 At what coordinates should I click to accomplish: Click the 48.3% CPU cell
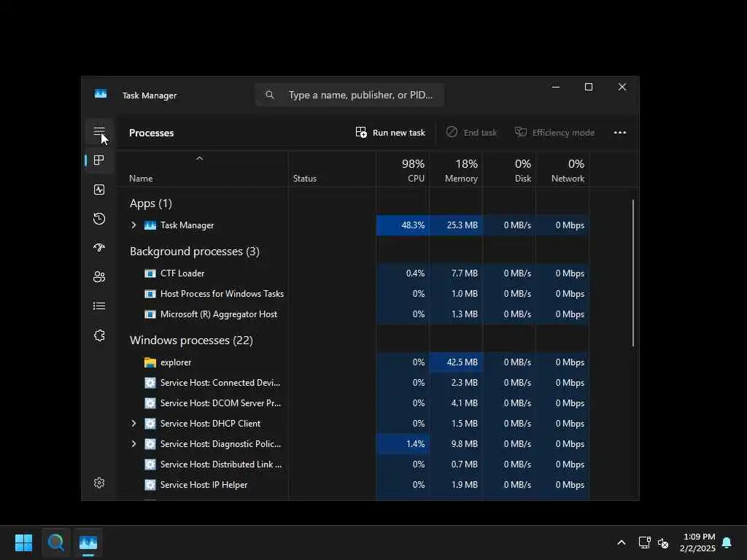coord(403,225)
